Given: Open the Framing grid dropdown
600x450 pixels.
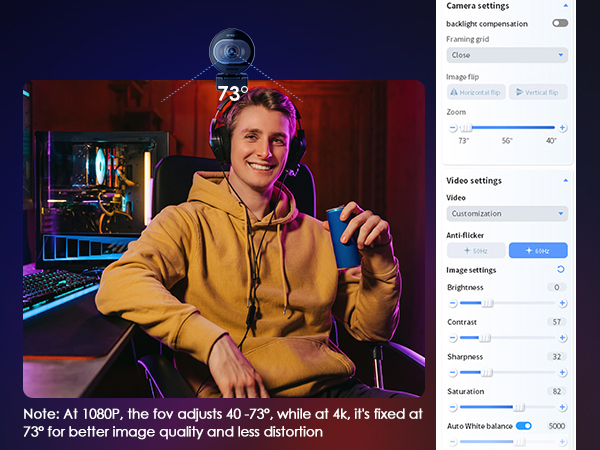Looking at the screenshot, I should coord(507,55).
